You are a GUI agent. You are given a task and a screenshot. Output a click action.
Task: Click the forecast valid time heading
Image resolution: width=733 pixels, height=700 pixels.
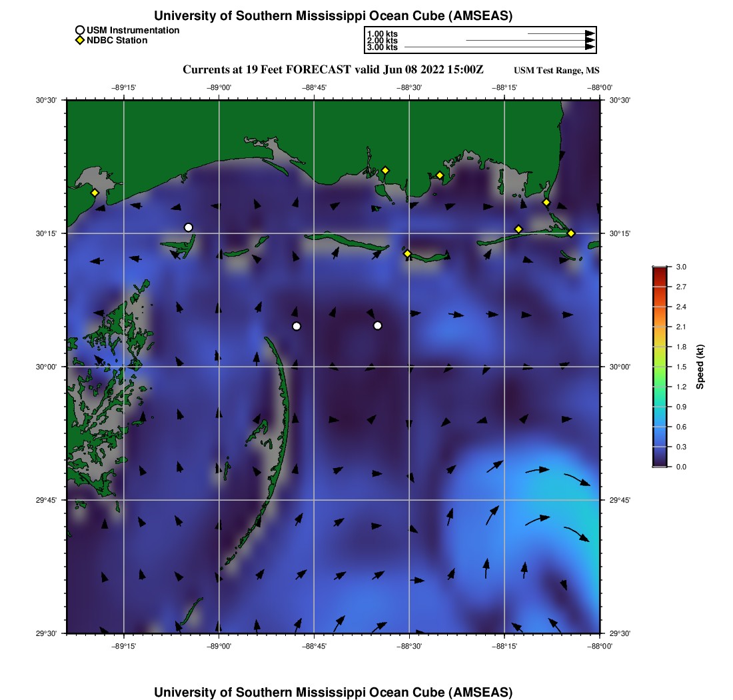[333, 70]
